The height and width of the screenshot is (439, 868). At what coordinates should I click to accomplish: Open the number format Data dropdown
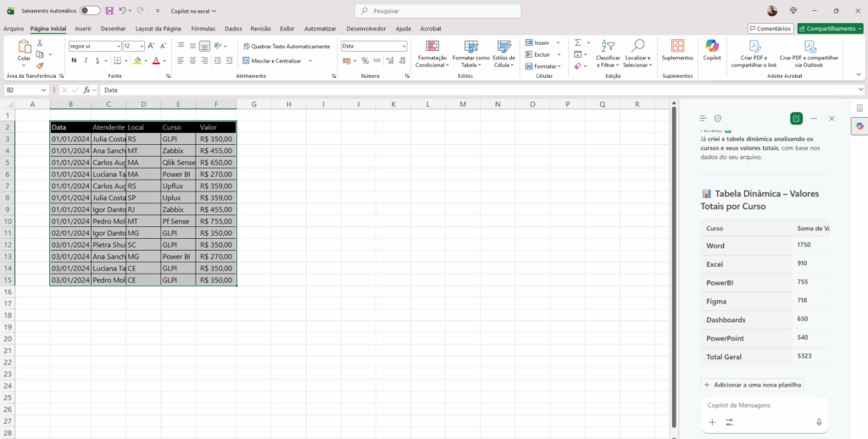pos(403,46)
